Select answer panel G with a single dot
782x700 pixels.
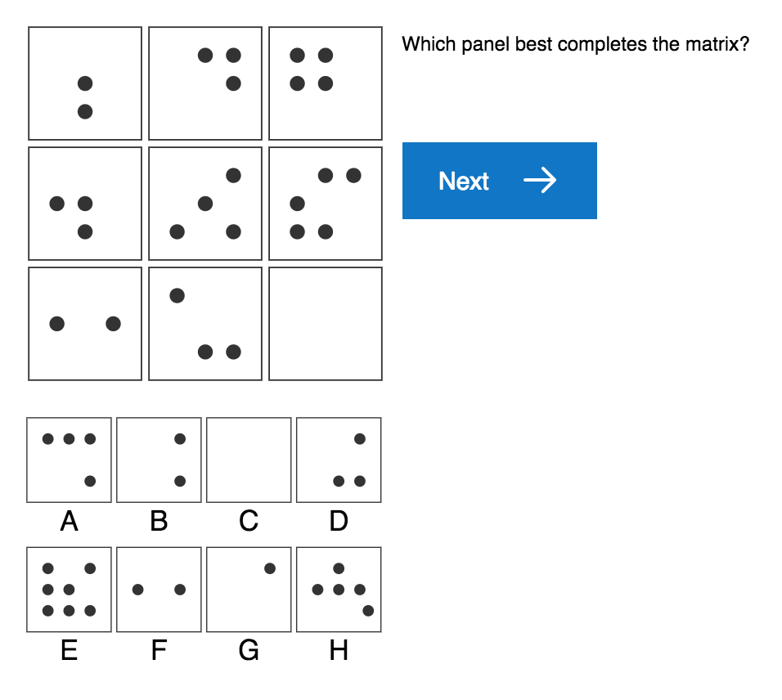coord(249,589)
